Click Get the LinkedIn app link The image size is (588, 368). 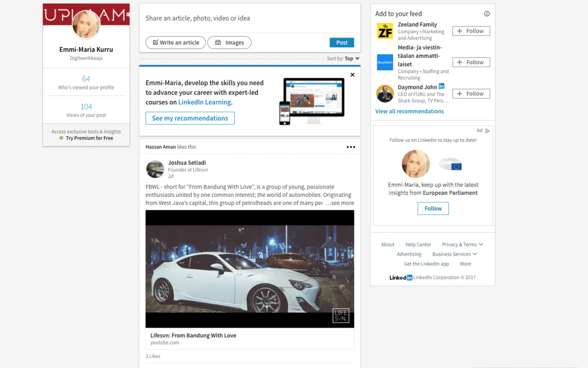point(426,264)
